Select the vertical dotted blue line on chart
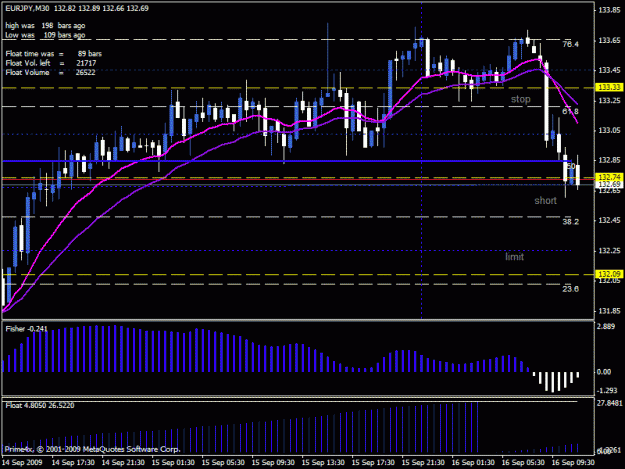Image resolution: width=625 pixels, height=469 pixels. (x=422, y=161)
